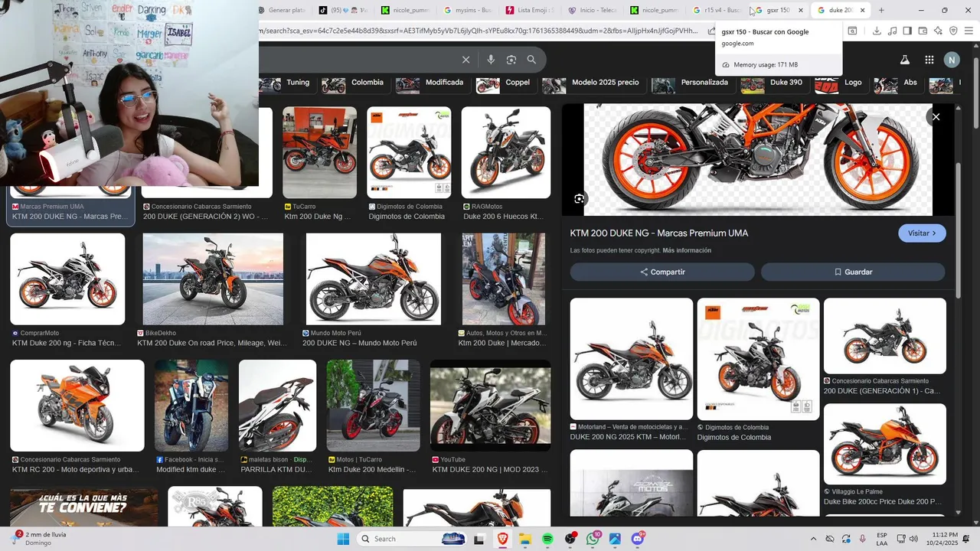Open the Más información link
Image resolution: width=980 pixels, height=551 pixels.
click(687, 250)
